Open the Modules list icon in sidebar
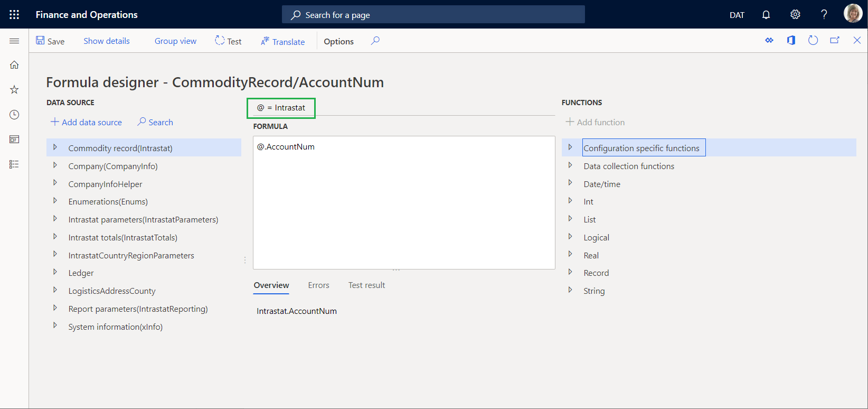Screen dimensions: 868x409 14,164
